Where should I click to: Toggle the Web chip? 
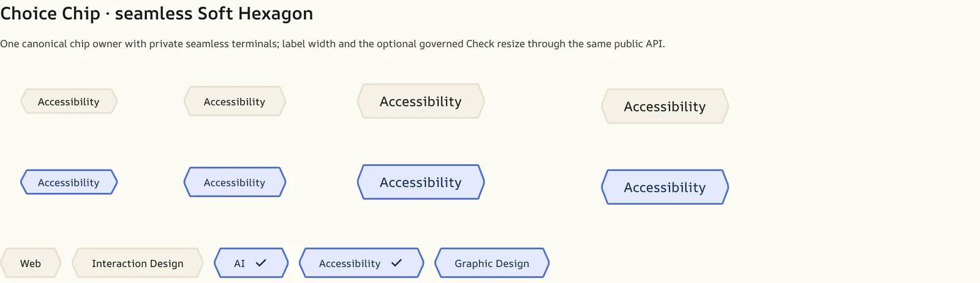[31, 263]
